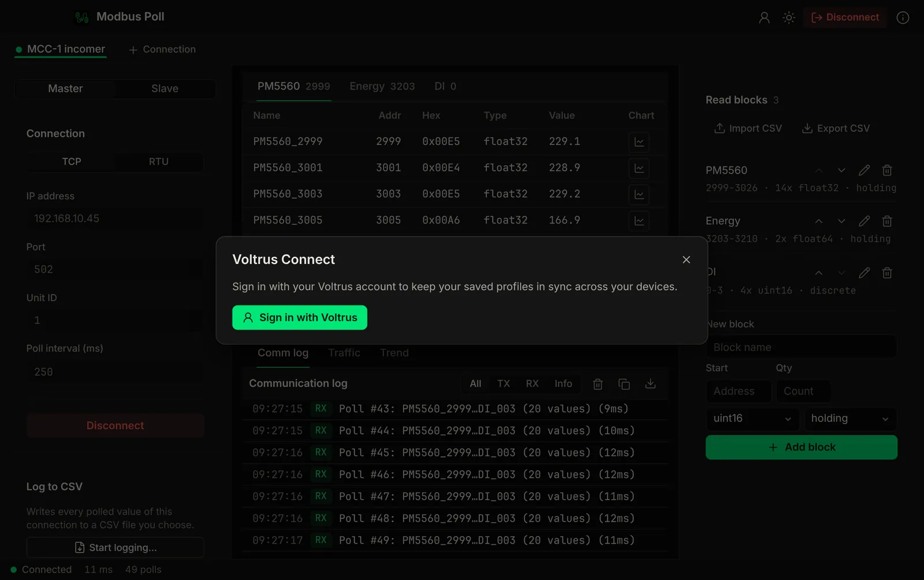Screen dimensions: 924x580
Task: Move Energy block down
Action: [x=841, y=221]
